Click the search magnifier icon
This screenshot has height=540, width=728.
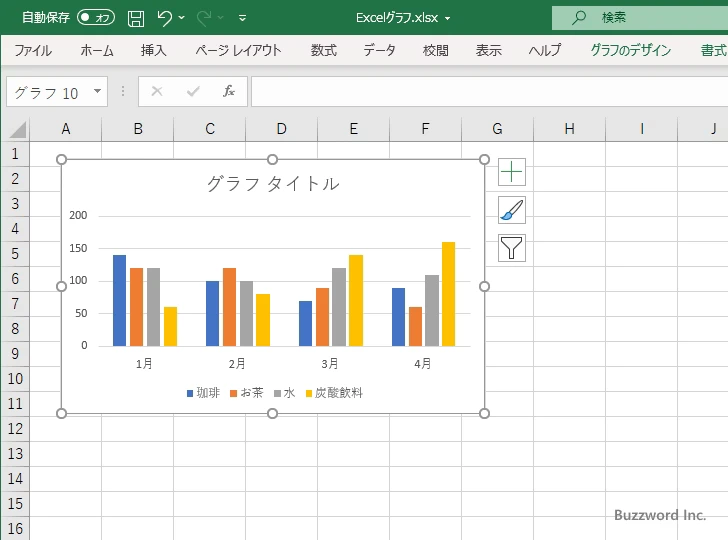coord(578,18)
